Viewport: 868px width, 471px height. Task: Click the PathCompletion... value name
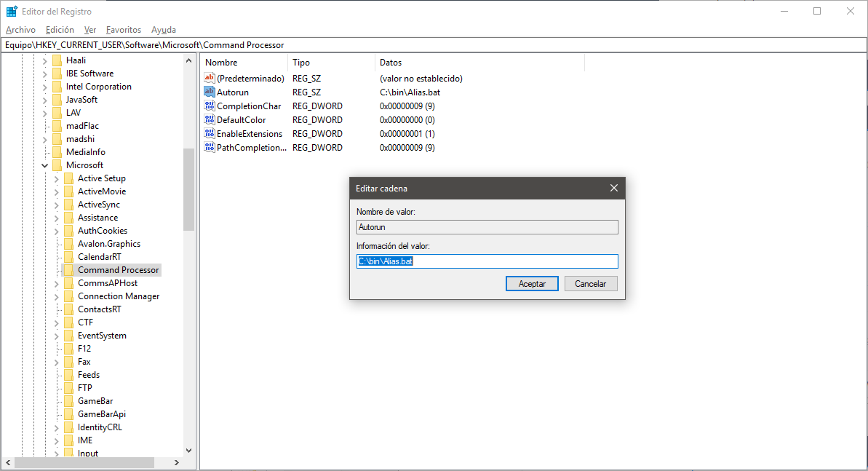tap(252, 148)
